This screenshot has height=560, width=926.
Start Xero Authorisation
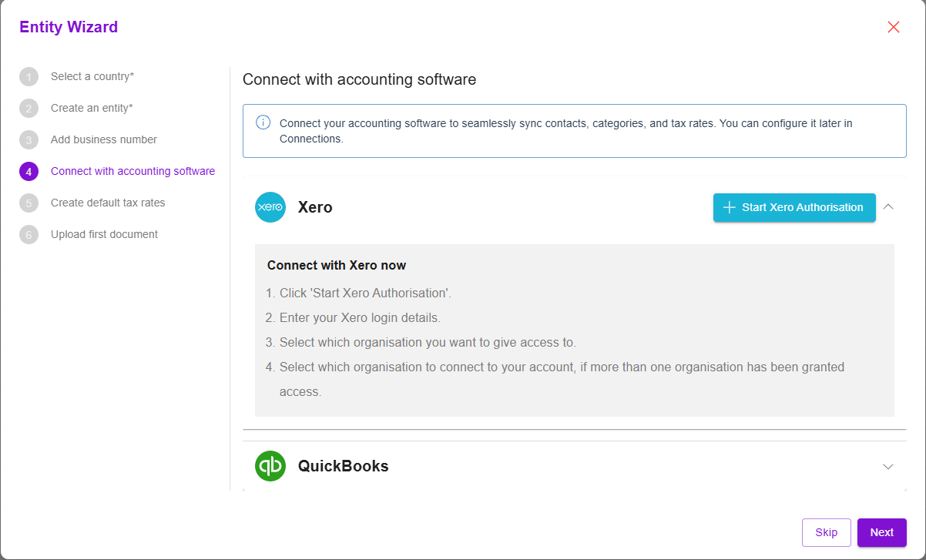pos(794,207)
